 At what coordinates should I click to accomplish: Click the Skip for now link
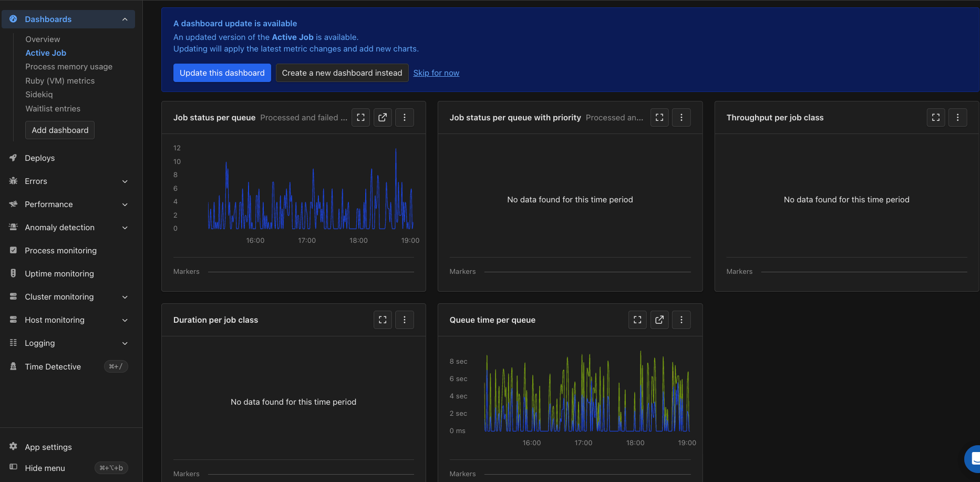436,73
